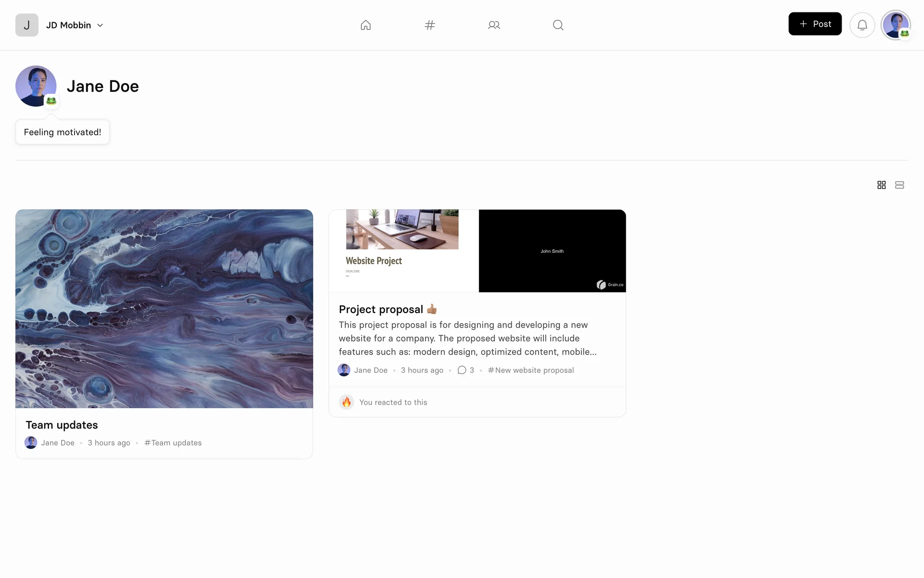The image size is (924, 578).
Task: Switch to grid view layout
Action: (x=881, y=185)
